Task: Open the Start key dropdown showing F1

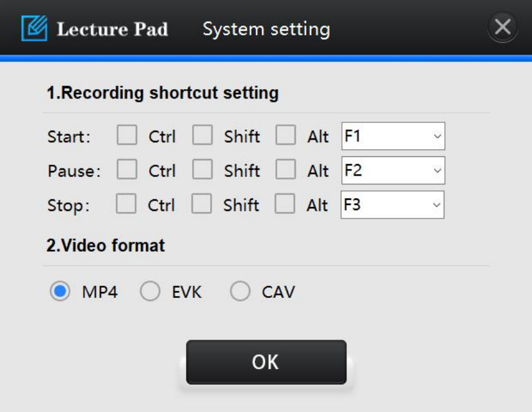Action: click(x=393, y=136)
